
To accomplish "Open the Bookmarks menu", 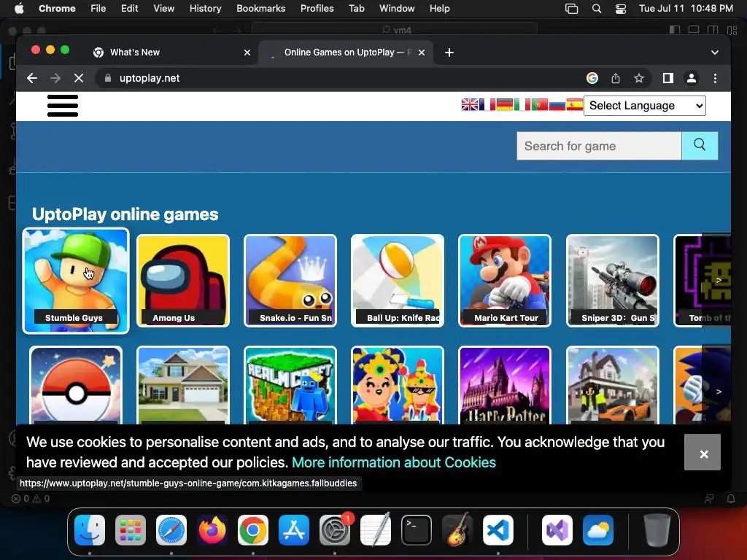I will (x=261, y=9).
